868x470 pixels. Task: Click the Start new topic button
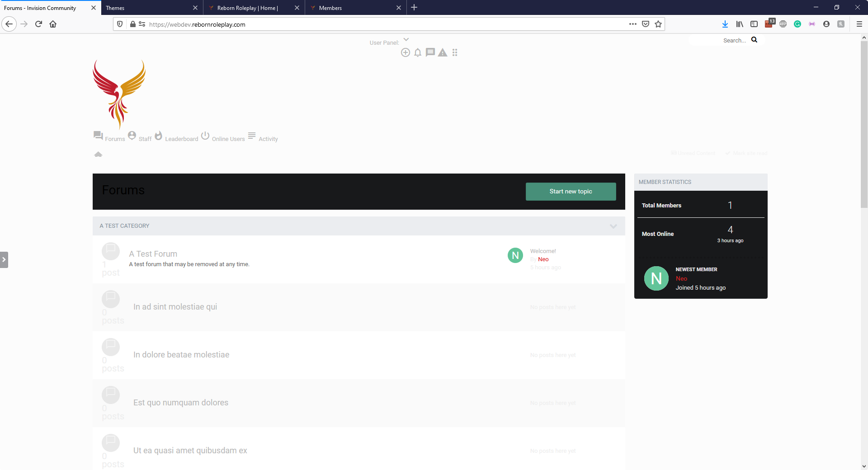(571, 191)
